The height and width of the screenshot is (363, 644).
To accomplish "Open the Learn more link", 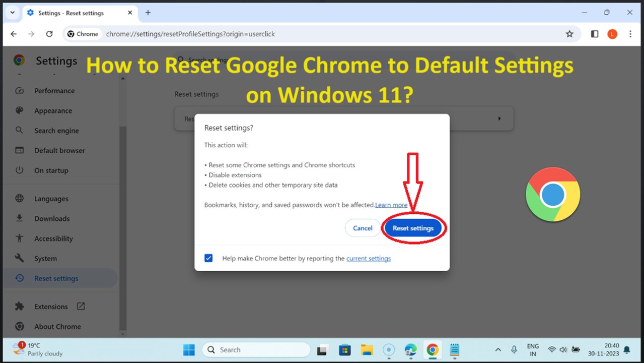I will click(391, 205).
